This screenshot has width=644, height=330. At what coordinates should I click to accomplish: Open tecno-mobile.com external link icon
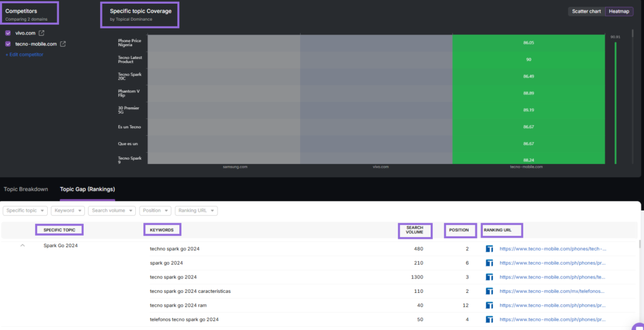[62, 44]
